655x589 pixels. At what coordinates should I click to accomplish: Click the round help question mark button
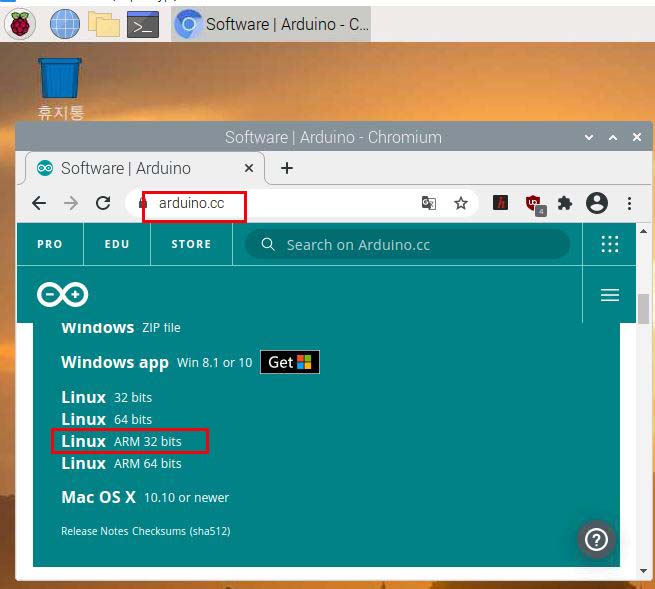pyautogui.click(x=596, y=540)
